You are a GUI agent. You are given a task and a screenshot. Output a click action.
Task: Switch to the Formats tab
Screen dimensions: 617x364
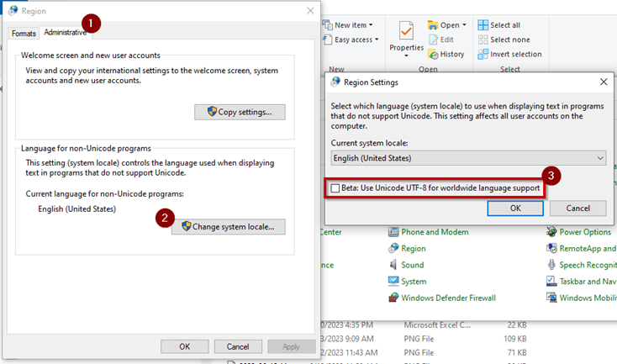point(24,33)
